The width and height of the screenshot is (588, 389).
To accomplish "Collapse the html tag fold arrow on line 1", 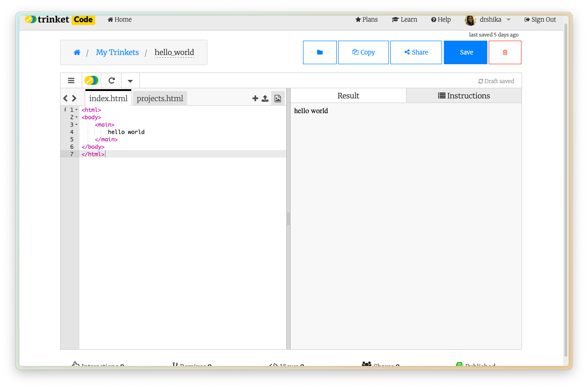I will [x=77, y=110].
